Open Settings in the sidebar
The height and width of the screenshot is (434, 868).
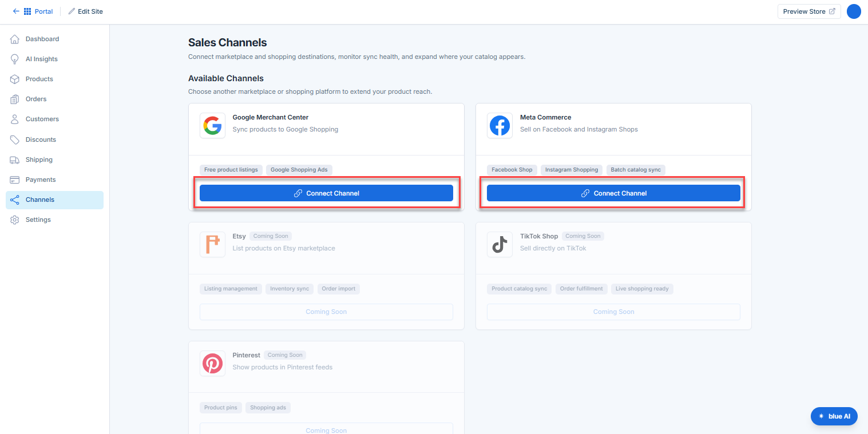54,220
